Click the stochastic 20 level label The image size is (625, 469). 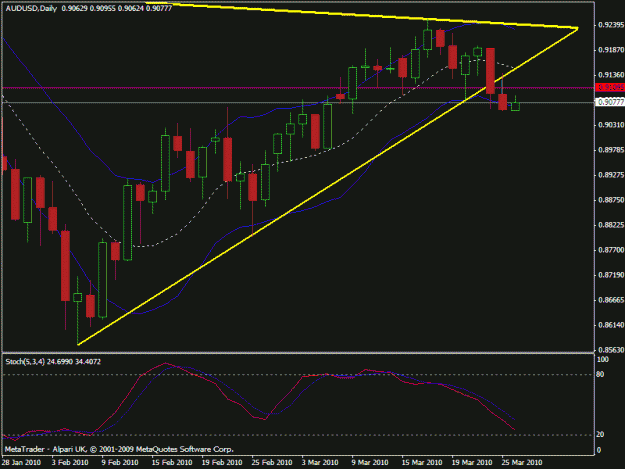tap(600, 435)
